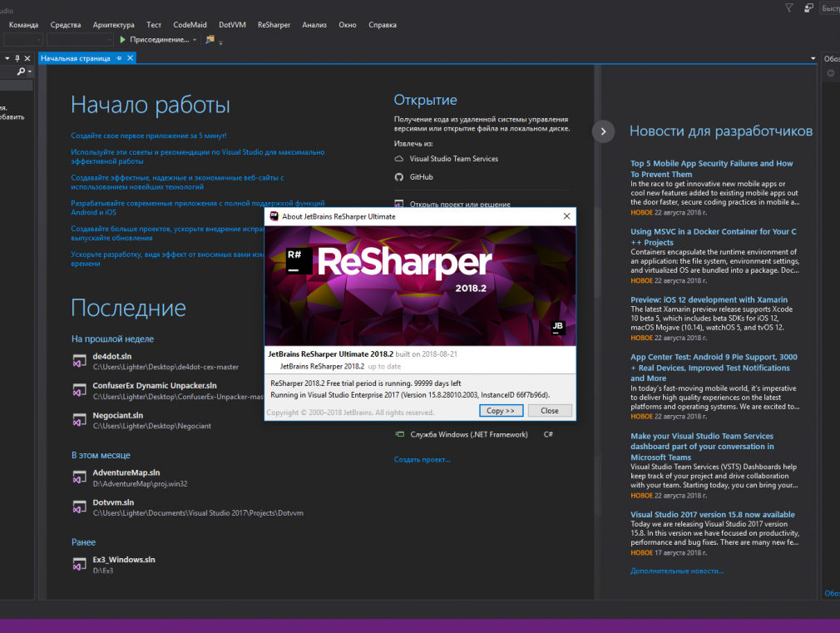Screen dimensions: 840x633
Task: Open the Команда menu
Action: click(x=23, y=25)
